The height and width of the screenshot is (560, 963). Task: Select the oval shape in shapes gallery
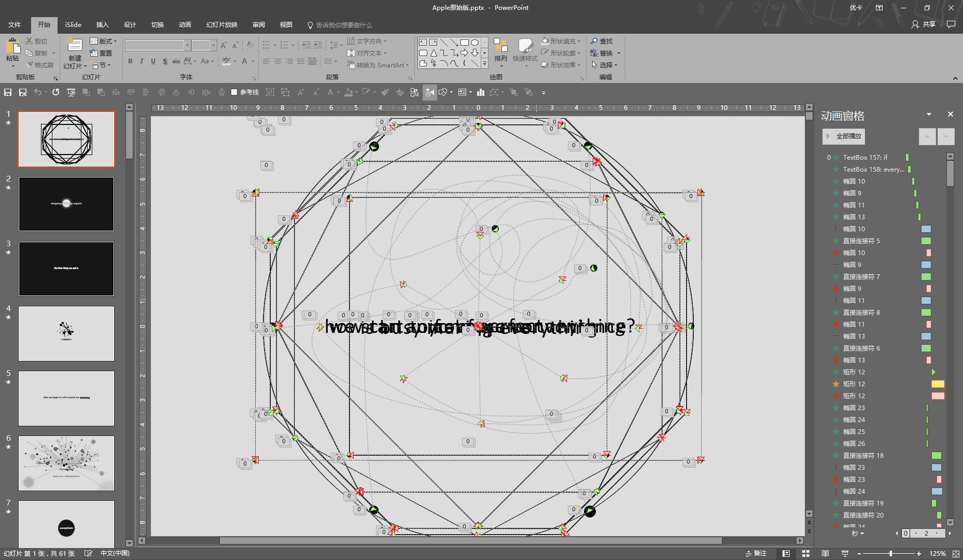474,43
